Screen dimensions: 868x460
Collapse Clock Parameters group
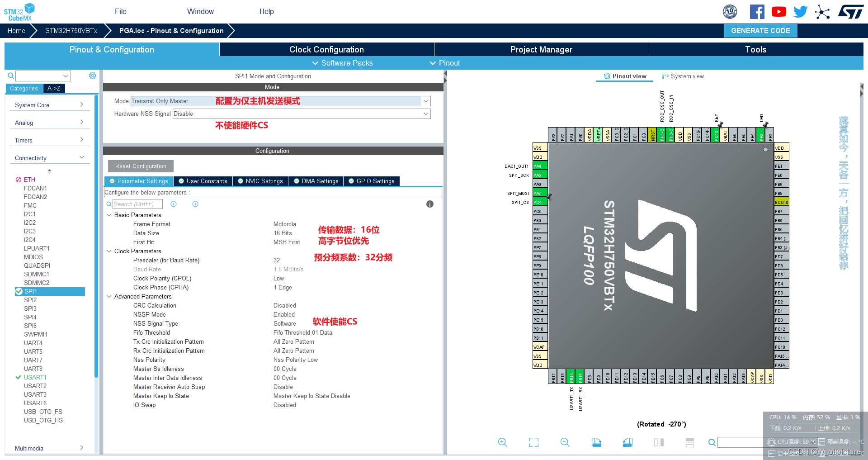pyautogui.click(x=109, y=251)
